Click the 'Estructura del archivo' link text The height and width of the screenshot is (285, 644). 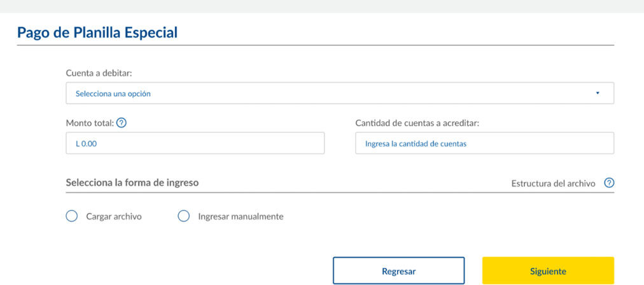553,183
